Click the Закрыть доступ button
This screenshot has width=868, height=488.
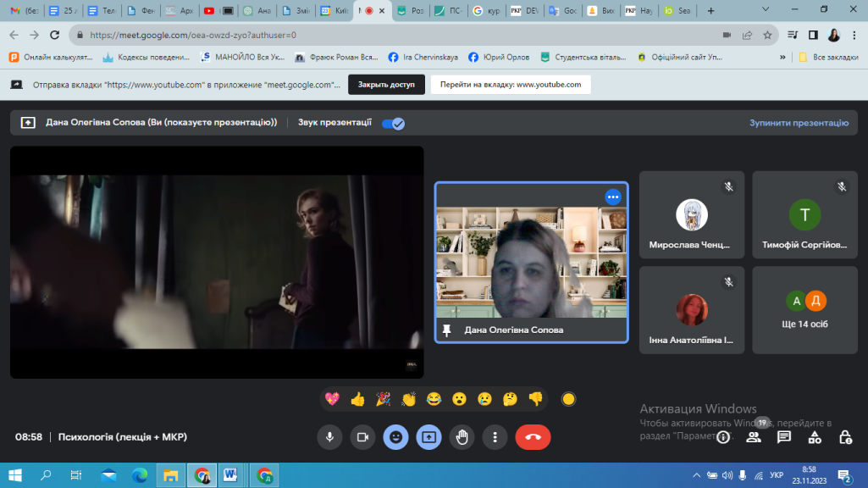pos(385,85)
